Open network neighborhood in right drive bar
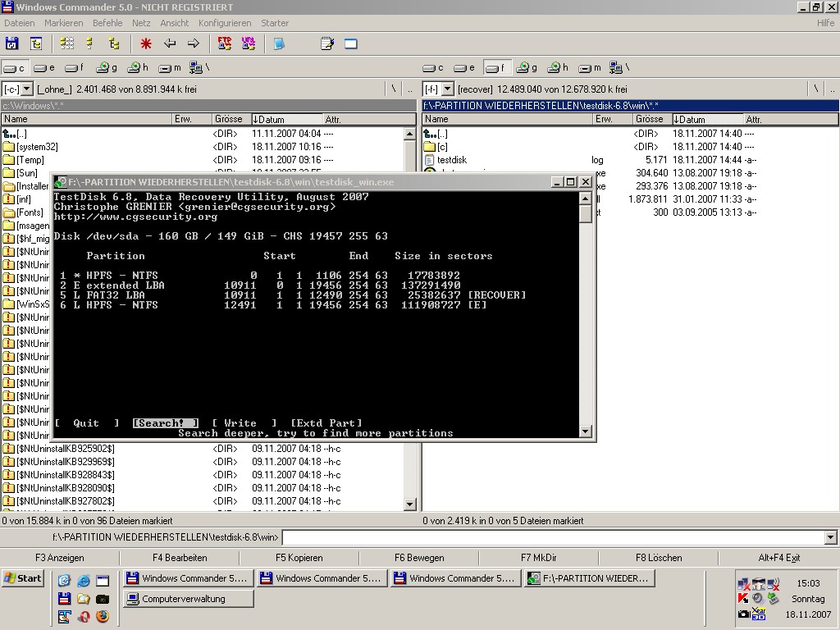 tap(619, 67)
